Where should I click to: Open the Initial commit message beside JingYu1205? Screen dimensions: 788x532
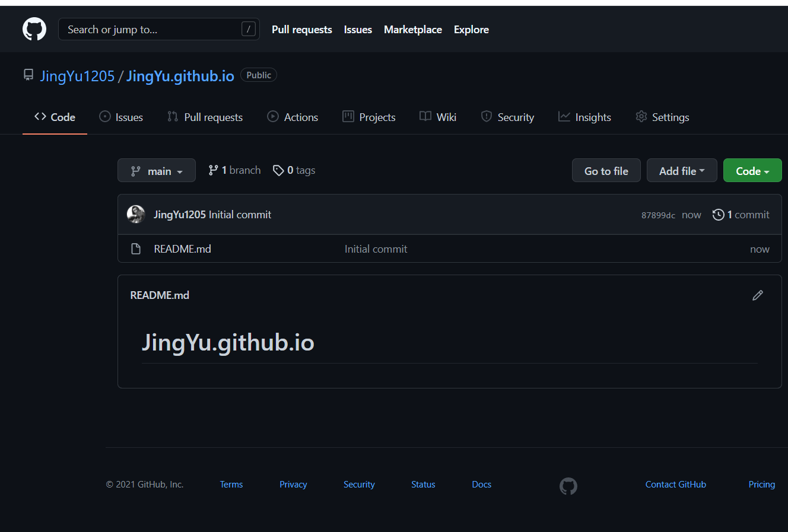coord(240,215)
